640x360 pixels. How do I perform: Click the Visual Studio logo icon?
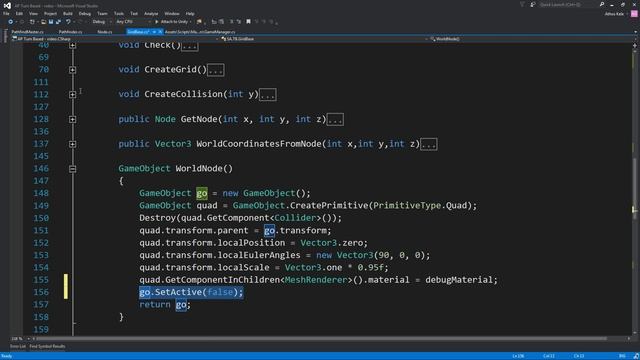(x=7, y=5)
